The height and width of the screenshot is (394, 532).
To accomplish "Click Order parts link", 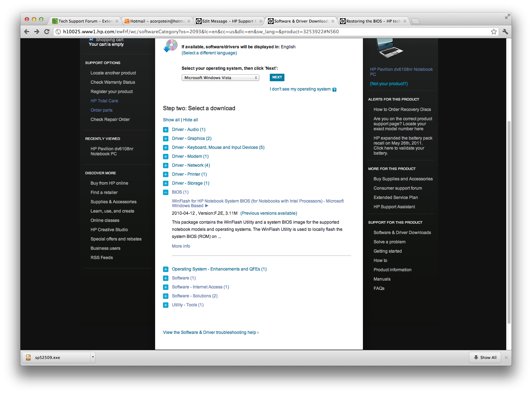I will (x=101, y=110).
